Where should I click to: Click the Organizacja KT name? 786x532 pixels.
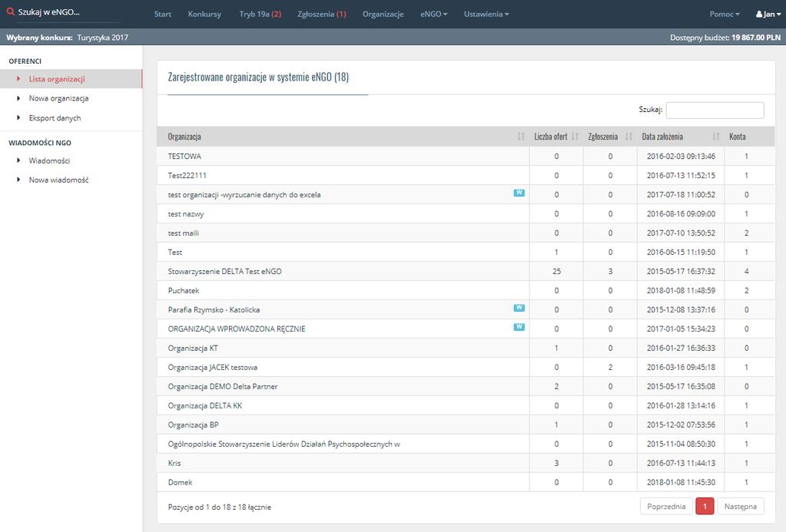tap(193, 349)
